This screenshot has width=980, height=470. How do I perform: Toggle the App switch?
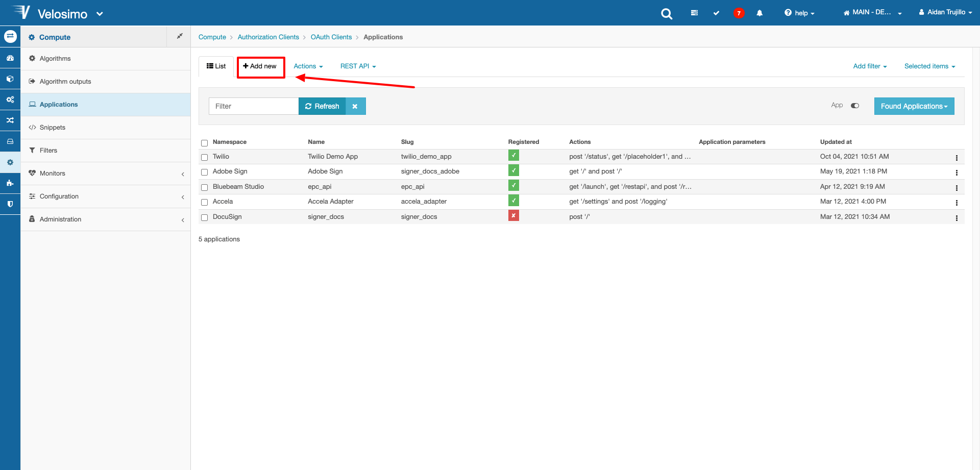[855, 106]
